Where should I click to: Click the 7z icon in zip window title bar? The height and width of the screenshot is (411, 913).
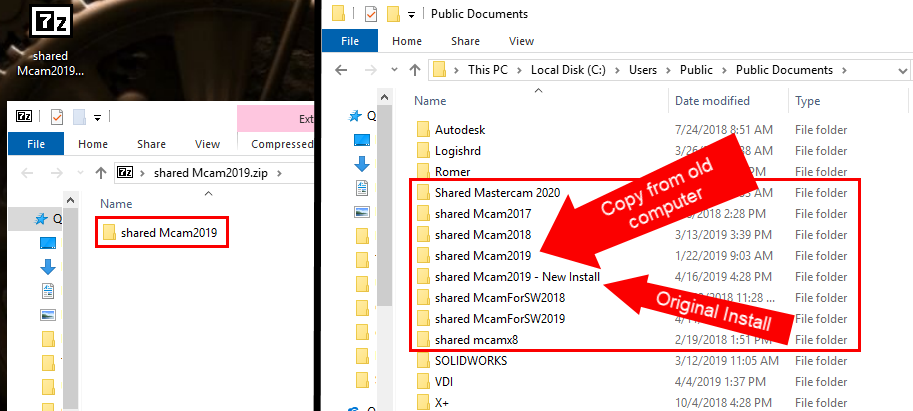[24, 116]
